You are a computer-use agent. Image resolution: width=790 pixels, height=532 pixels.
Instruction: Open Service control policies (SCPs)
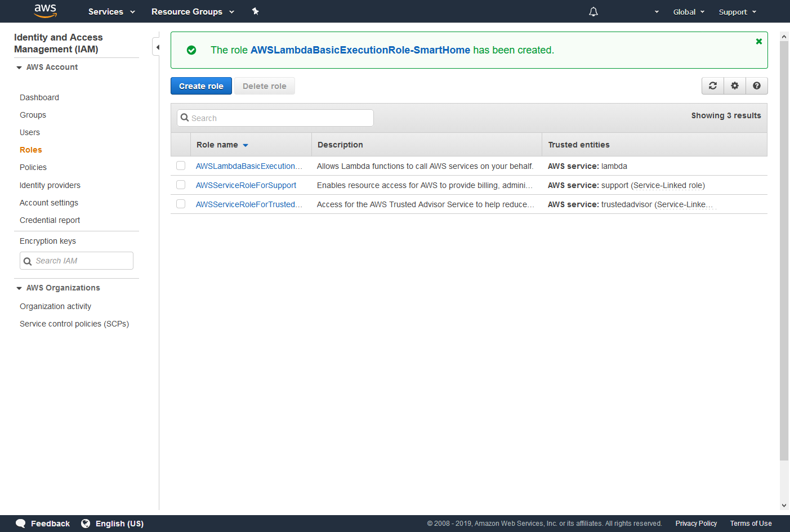[74, 324]
